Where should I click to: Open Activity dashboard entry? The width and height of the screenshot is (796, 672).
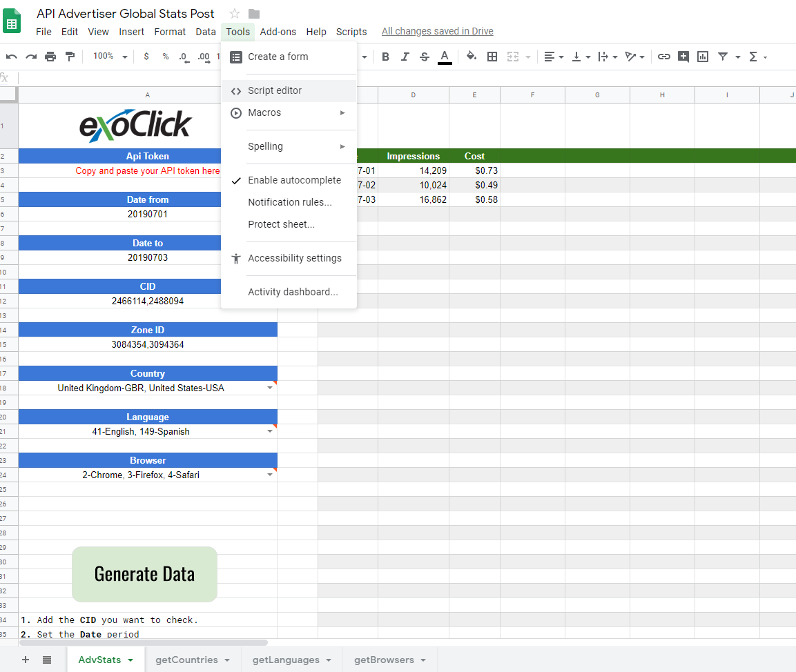click(x=289, y=292)
